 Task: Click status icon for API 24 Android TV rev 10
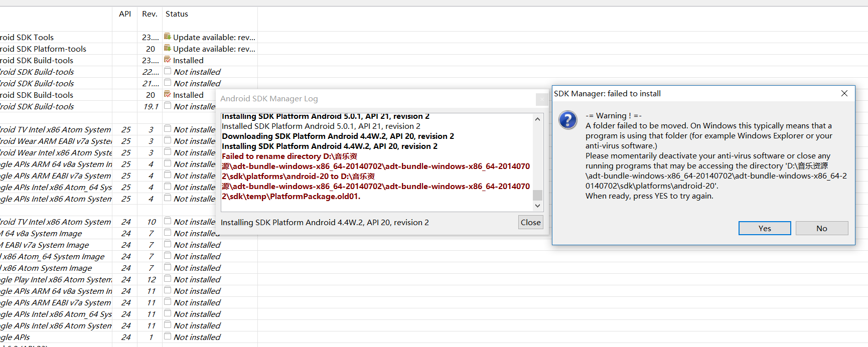[168, 221]
